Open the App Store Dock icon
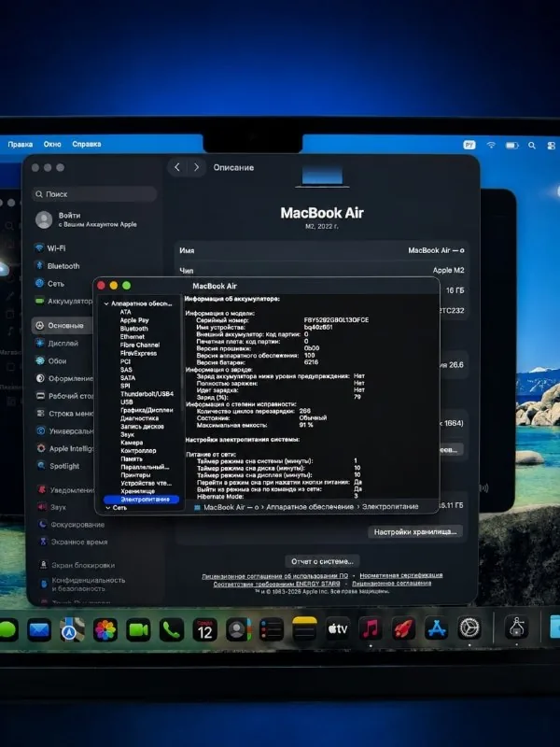Viewport: 560px width, 747px height. coord(437,628)
